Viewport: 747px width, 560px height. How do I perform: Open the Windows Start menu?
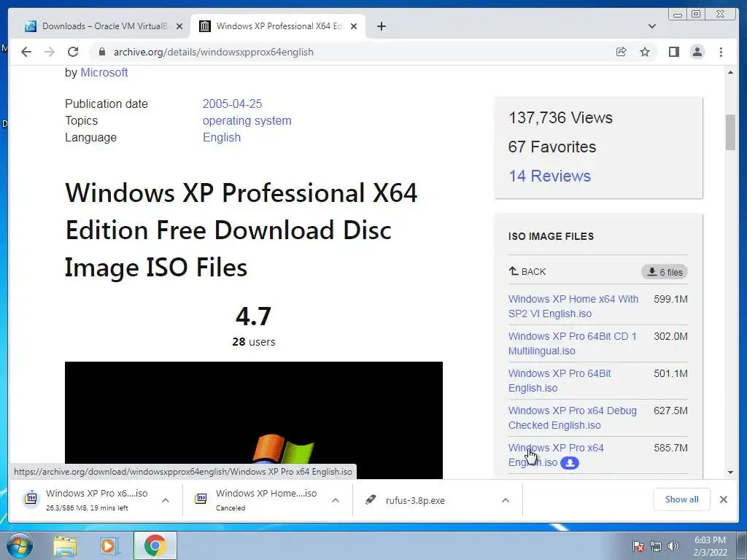point(20,545)
